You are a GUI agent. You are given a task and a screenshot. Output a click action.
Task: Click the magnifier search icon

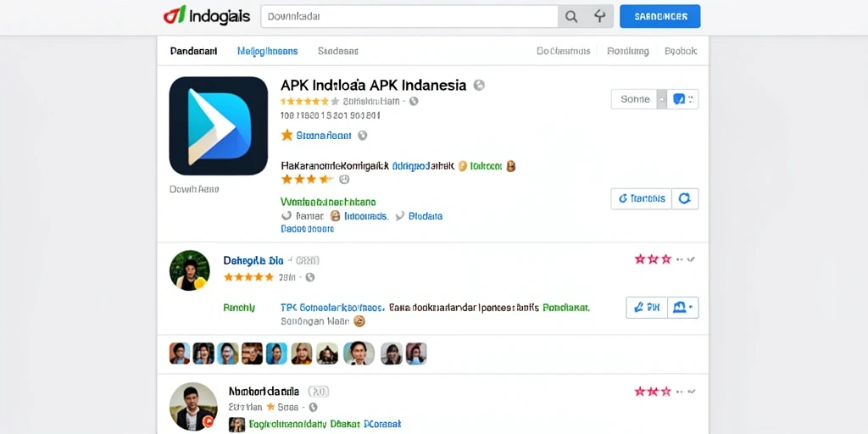[571, 17]
